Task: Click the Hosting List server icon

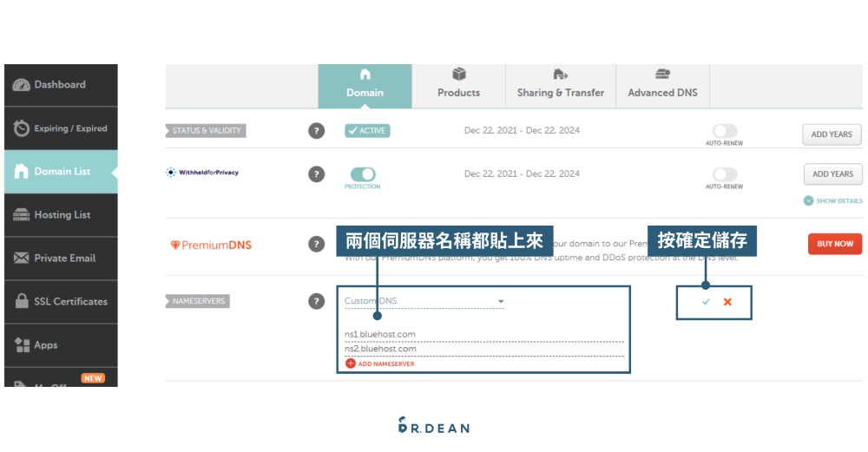Action: coord(21,214)
